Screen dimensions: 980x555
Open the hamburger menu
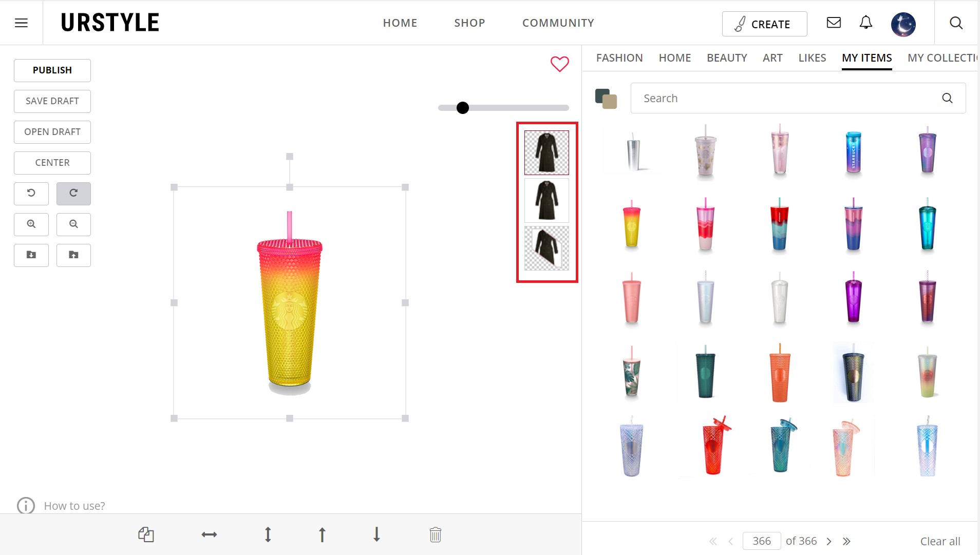click(x=21, y=23)
